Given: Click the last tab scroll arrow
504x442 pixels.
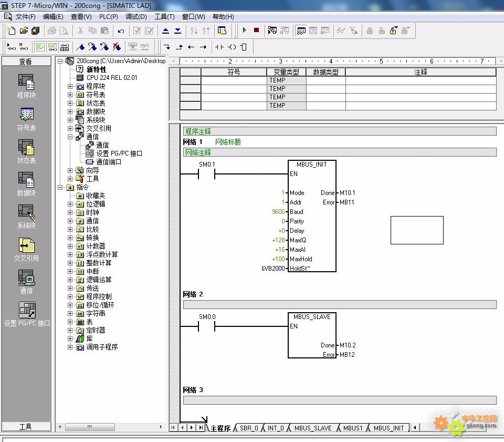Looking at the screenshot, I should (201, 428).
